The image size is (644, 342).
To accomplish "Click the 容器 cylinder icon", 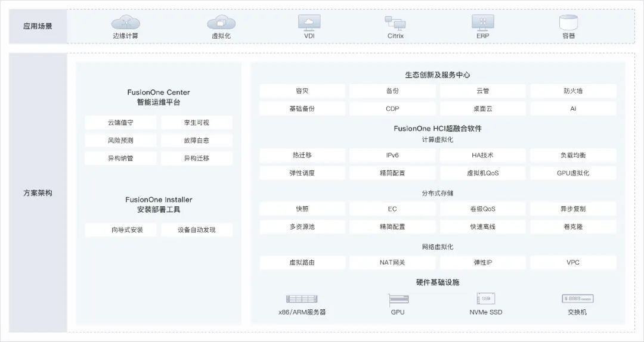I will pos(568,23).
